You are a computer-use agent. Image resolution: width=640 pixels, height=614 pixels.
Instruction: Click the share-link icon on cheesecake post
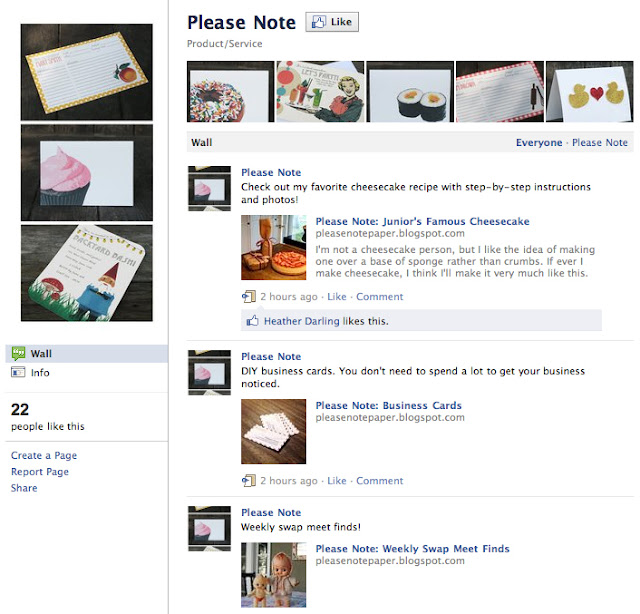(x=249, y=296)
